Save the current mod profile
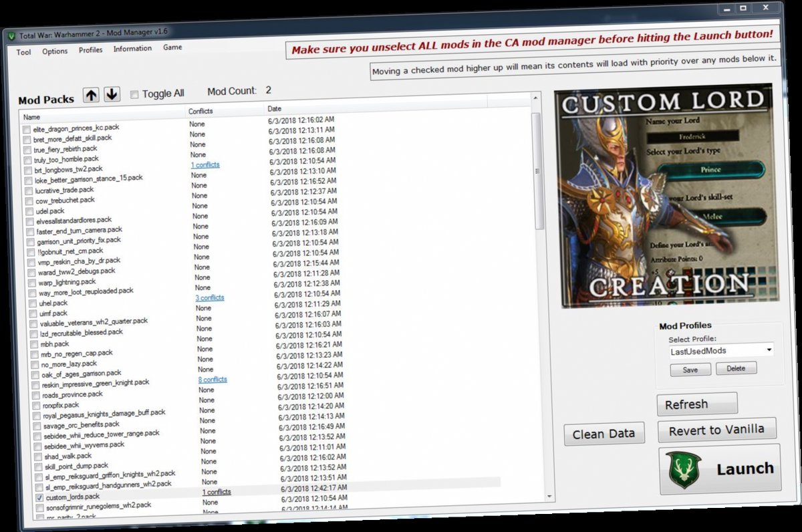This screenshot has height=532, width=802. (690, 370)
